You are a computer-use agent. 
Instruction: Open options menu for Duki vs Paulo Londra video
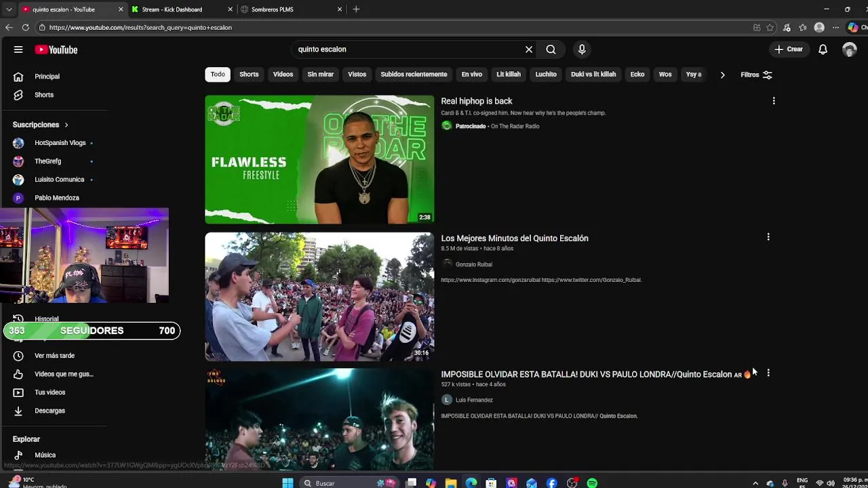pos(768,373)
